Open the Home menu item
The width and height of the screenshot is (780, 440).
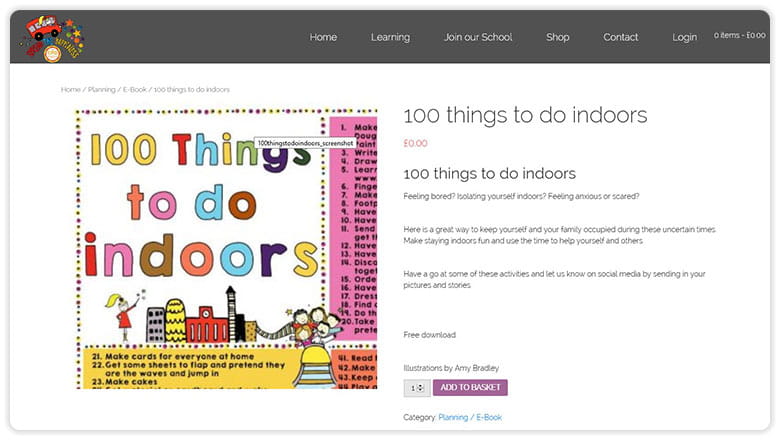(323, 37)
